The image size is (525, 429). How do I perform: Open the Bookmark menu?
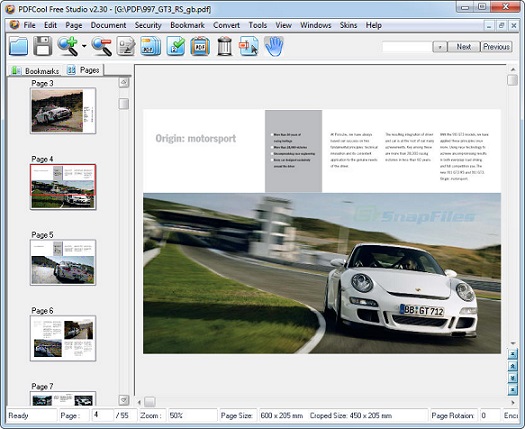click(188, 25)
